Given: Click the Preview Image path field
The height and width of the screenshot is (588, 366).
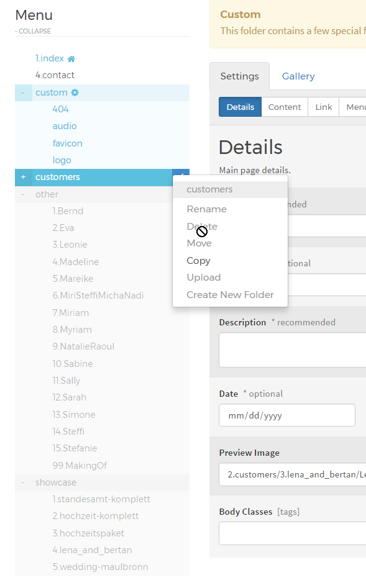Looking at the screenshot, I should (293, 474).
